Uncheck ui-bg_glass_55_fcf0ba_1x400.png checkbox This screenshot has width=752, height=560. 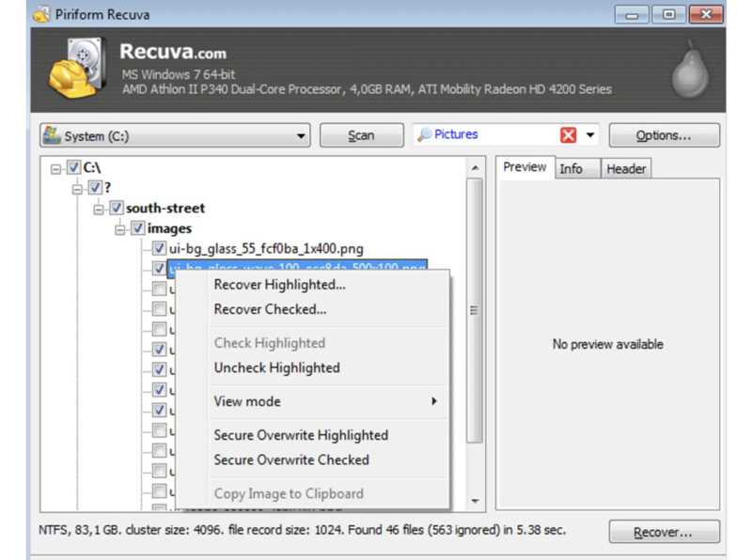159,248
